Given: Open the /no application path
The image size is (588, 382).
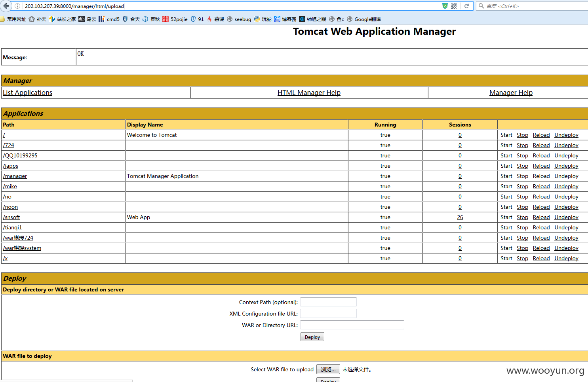Looking at the screenshot, I should pos(7,197).
